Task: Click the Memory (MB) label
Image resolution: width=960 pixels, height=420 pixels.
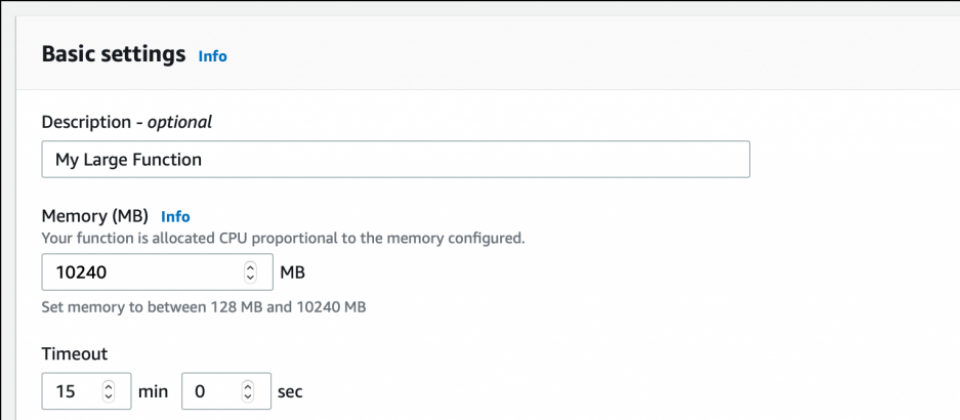Action: (x=95, y=216)
